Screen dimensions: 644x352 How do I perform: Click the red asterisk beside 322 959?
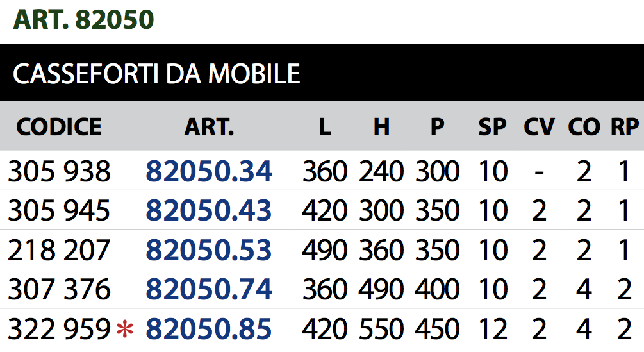click(124, 330)
